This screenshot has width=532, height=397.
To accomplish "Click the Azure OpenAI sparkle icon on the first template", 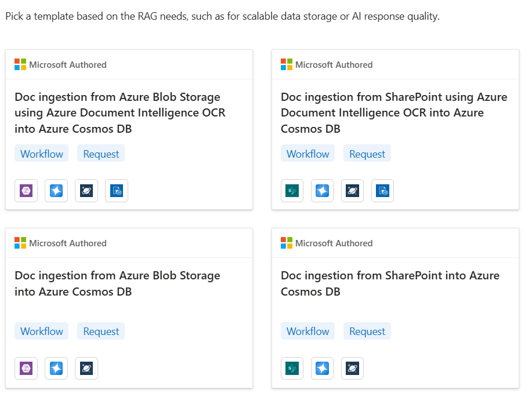I will point(56,190).
